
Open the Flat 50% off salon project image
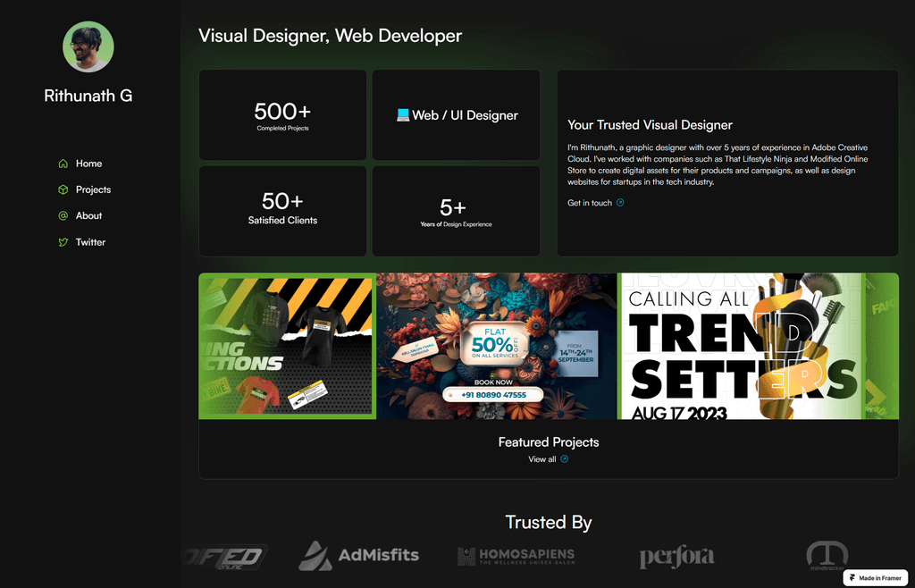(497, 347)
